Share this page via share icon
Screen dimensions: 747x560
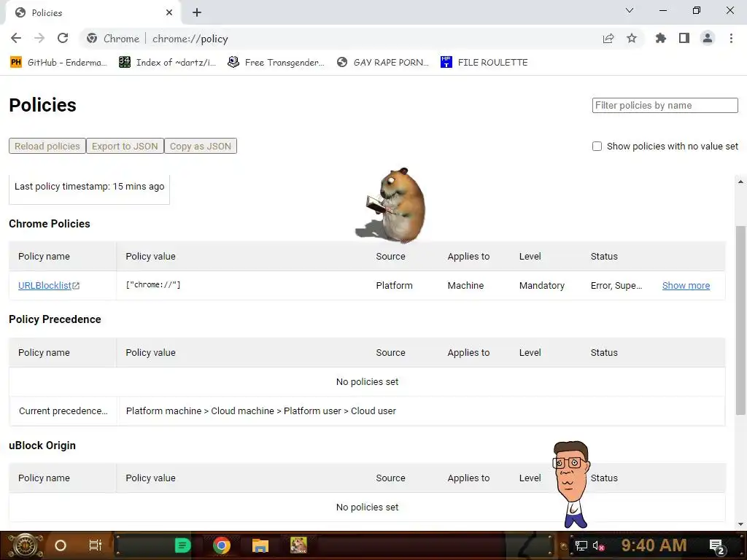pos(608,39)
